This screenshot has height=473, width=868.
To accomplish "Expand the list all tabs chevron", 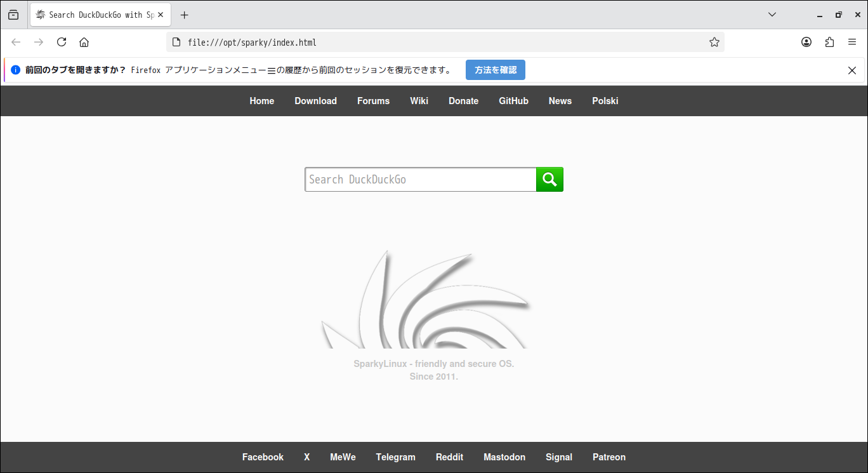I will 772,15.
